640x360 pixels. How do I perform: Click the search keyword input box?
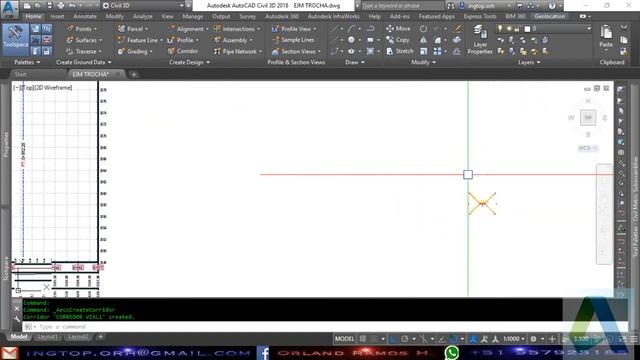[x=402, y=6]
